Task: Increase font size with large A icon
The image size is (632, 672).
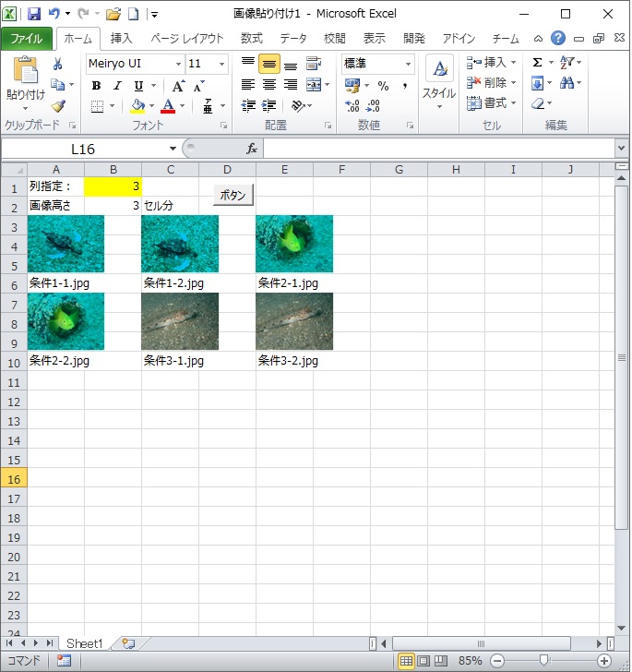Action: pyautogui.click(x=178, y=86)
